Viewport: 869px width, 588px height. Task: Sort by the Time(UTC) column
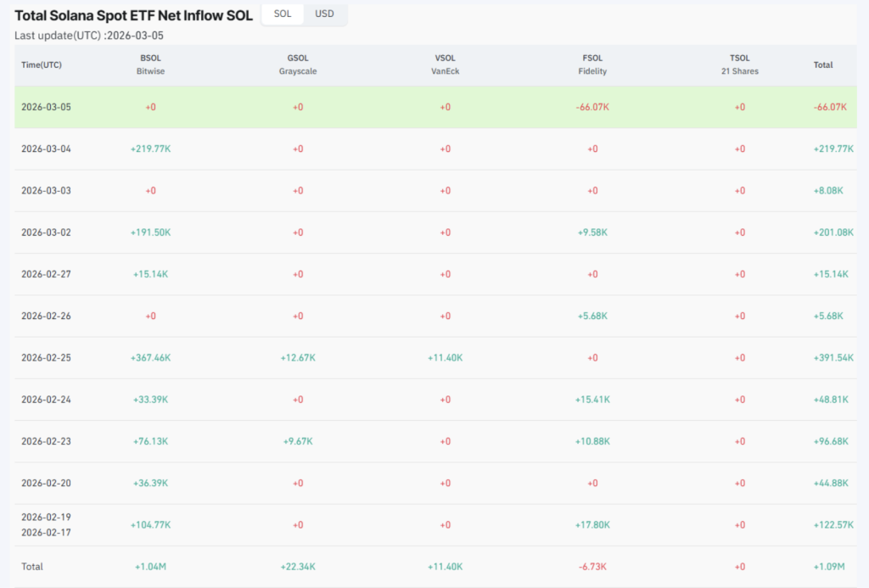click(x=43, y=64)
